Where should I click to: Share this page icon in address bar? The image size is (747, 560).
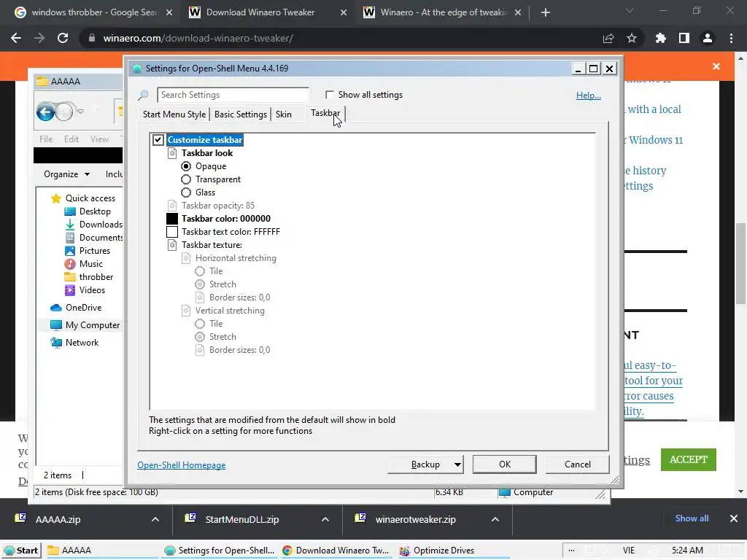point(608,38)
